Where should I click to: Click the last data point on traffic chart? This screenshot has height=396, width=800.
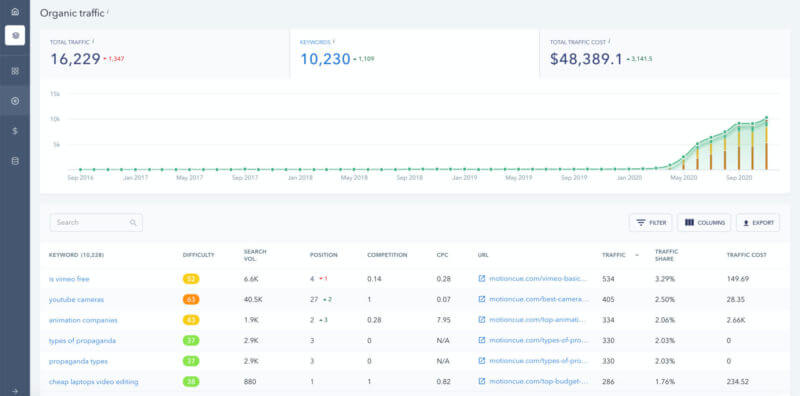pos(766,118)
